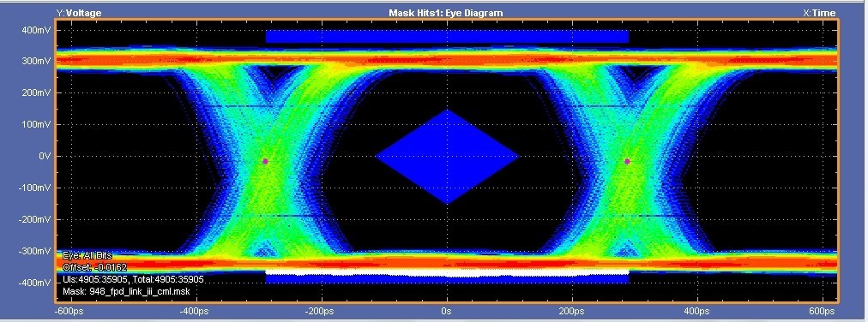The height and width of the screenshot is (322, 868).
Task: Click the 0s time axis label
Action: pos(447,311)
